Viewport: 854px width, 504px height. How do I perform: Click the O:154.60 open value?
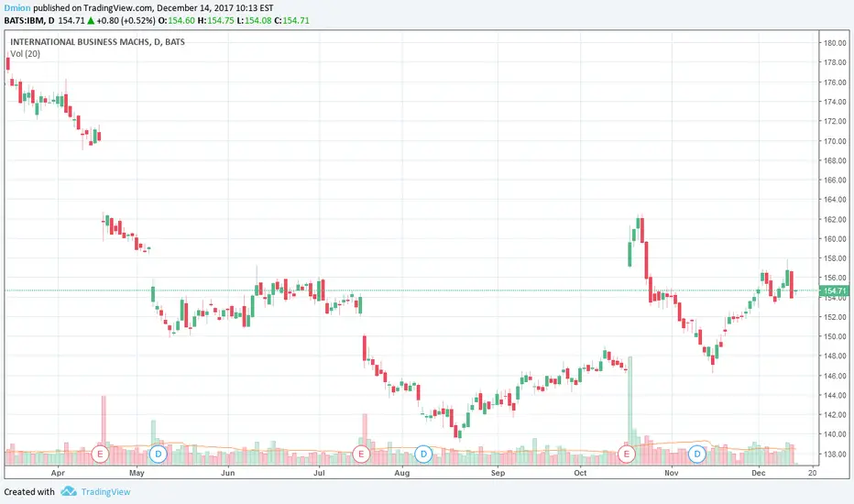click(177, 21)
